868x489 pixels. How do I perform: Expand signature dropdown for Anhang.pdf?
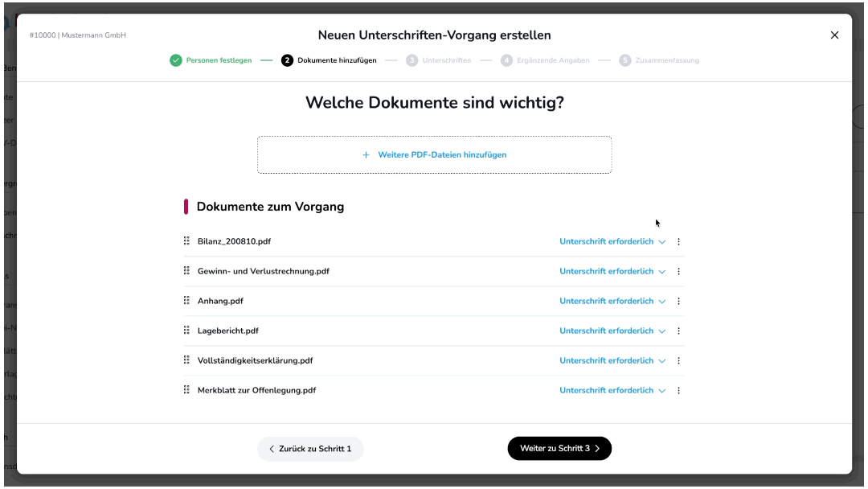pyautogui.click(x=612, y=302)
